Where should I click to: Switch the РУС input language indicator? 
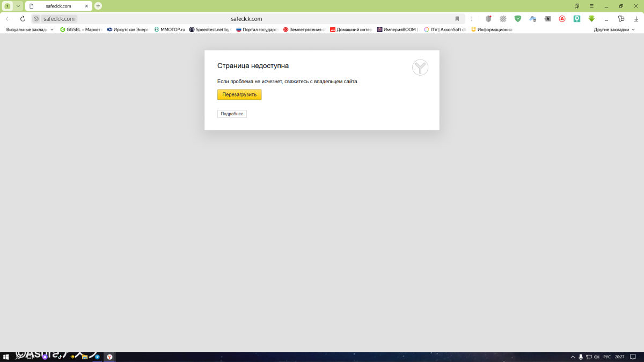(607, 357)
